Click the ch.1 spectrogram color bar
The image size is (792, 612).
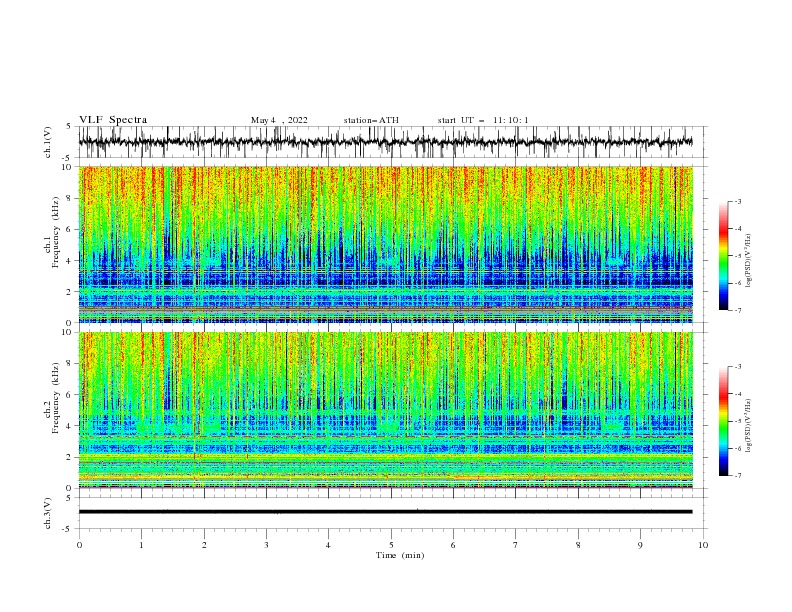(x=724, y=256)
